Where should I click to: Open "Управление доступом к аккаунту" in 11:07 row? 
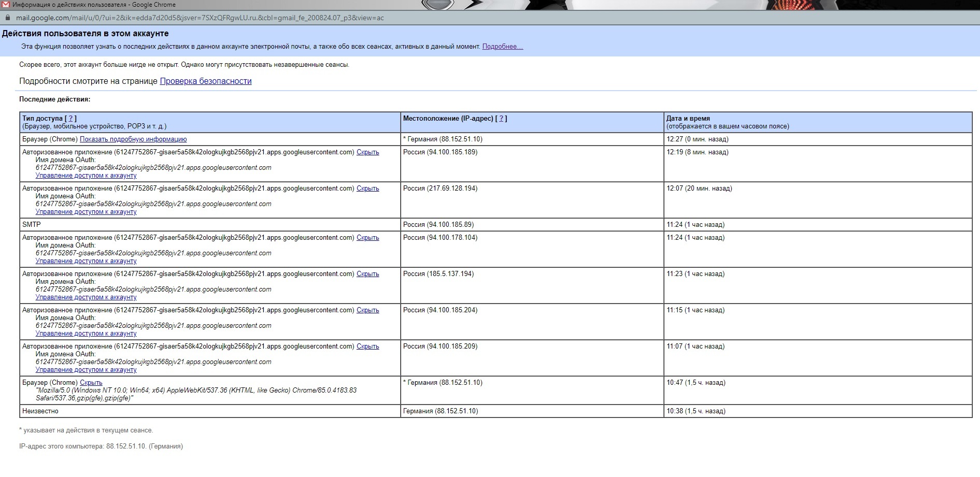coord(86,370)
